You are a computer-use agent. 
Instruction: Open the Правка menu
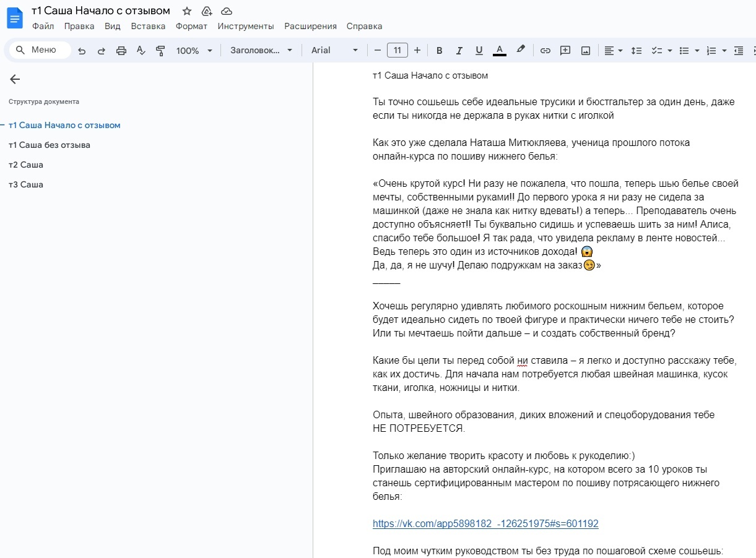click(79, 26)
